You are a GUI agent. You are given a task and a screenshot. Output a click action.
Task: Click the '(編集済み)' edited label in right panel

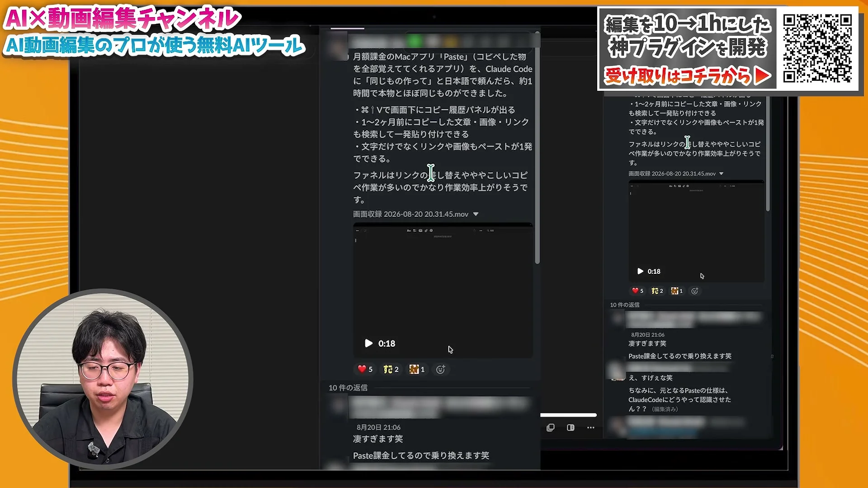point(665,409)
